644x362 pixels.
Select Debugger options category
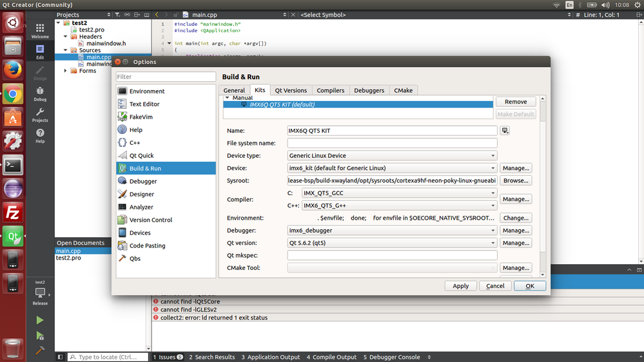pos(166,181)
